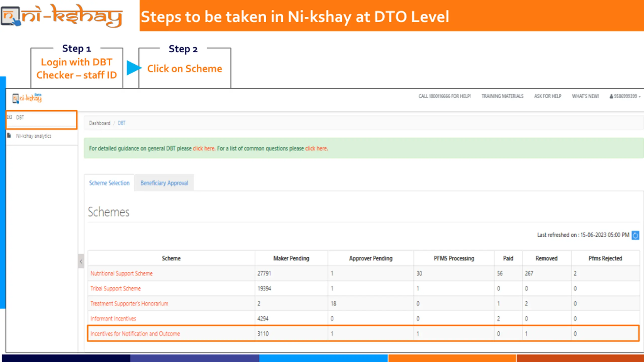The height and width of the screenshot is (362, 644).
Task: Open Treatment Supporter's Honorarium scheme
Action: pyautogui.click(x=129, y=303)
